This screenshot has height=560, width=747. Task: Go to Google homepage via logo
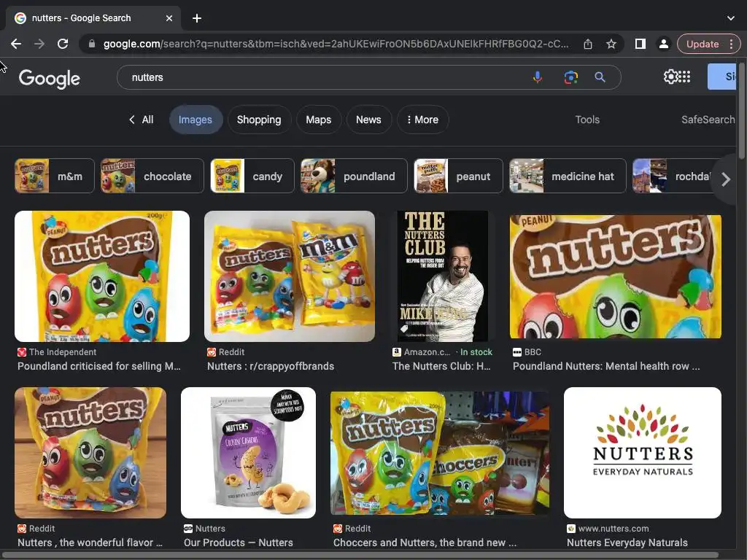[x=49, y=78]
